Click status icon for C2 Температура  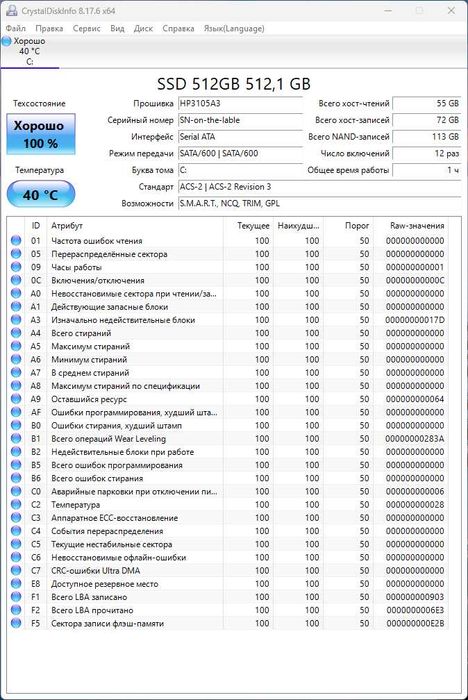point(16,505)
